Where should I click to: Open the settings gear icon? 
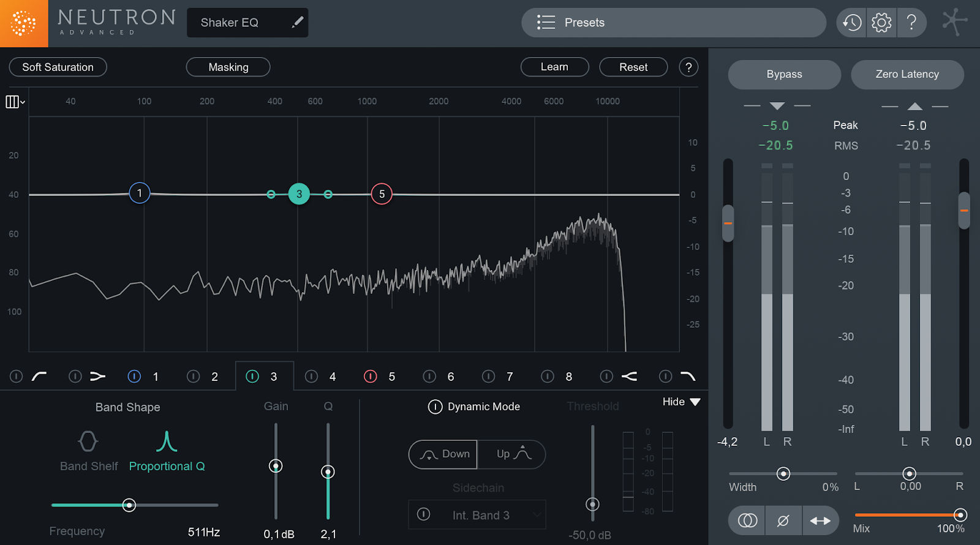click(x=881, y=23)
